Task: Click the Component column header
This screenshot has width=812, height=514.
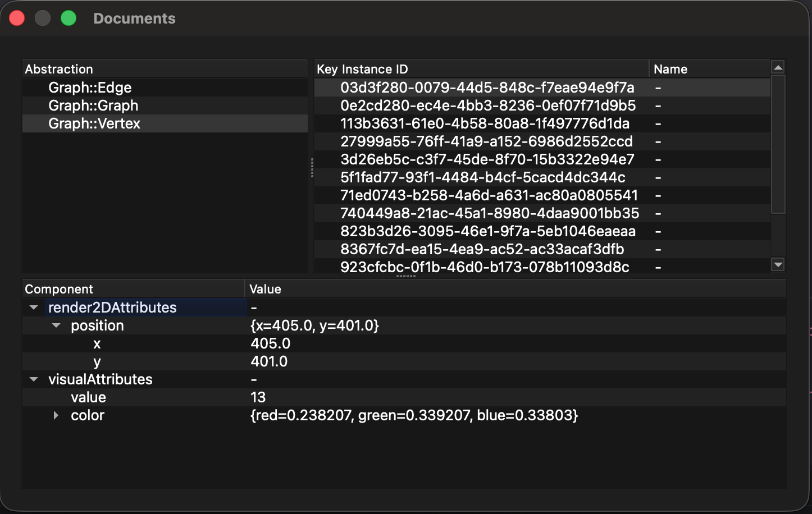Action: click(133, 289)
